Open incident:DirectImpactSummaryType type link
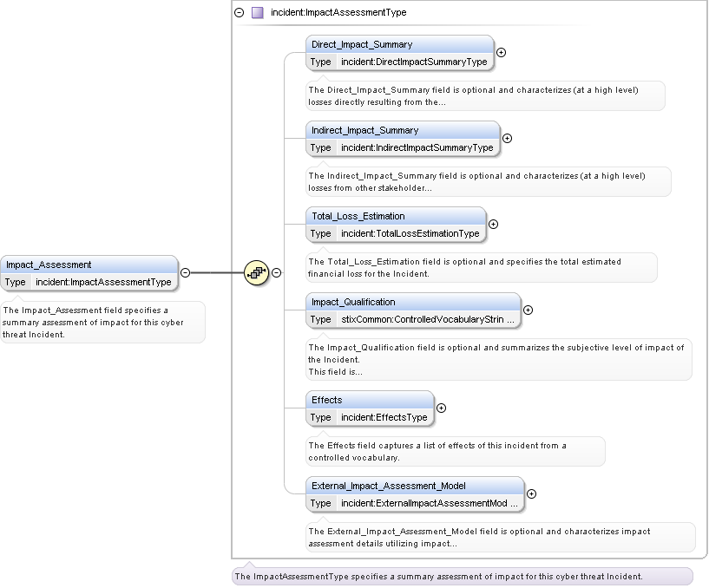709x588 pixels. [x=413, y=62]
